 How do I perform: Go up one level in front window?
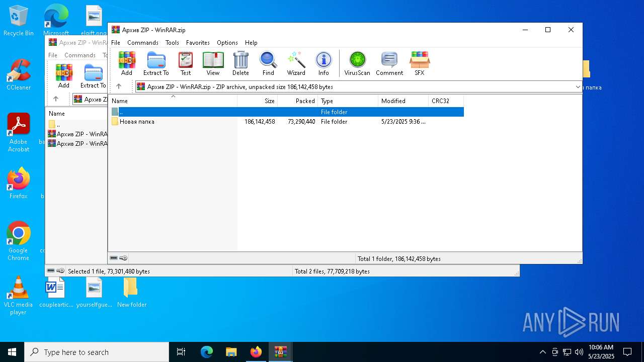point(119,86)
